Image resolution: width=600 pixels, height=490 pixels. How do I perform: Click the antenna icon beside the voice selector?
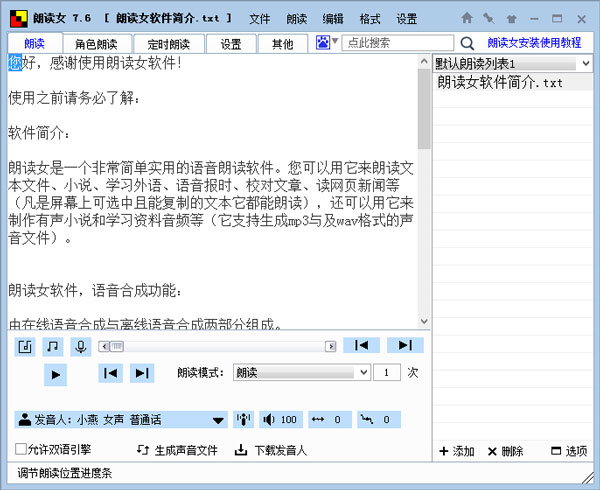pyautogui.click(x=242, y=420)
